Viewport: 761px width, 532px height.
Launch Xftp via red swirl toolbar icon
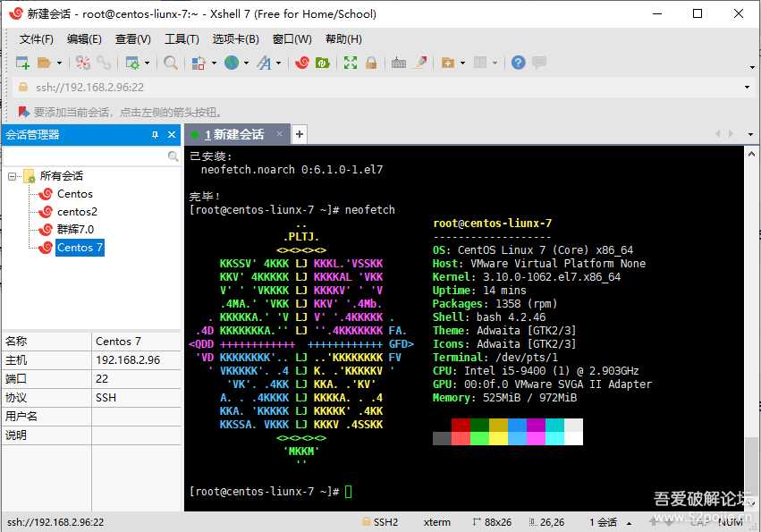tap(302, 63)
